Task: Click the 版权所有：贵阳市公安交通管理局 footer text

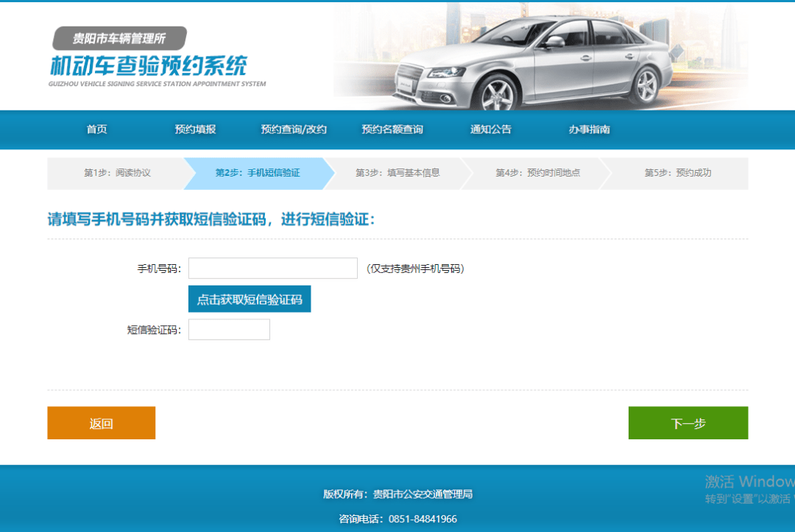Action: [398, 494]
